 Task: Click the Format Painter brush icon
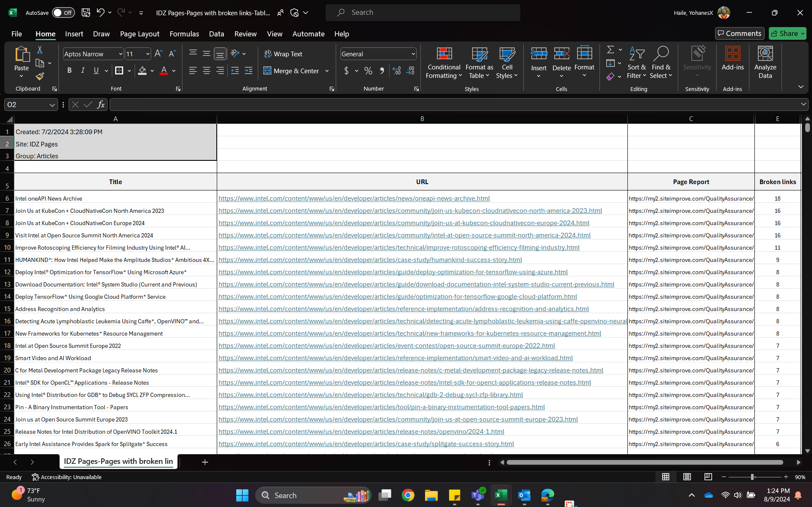(x=40, y=77)
